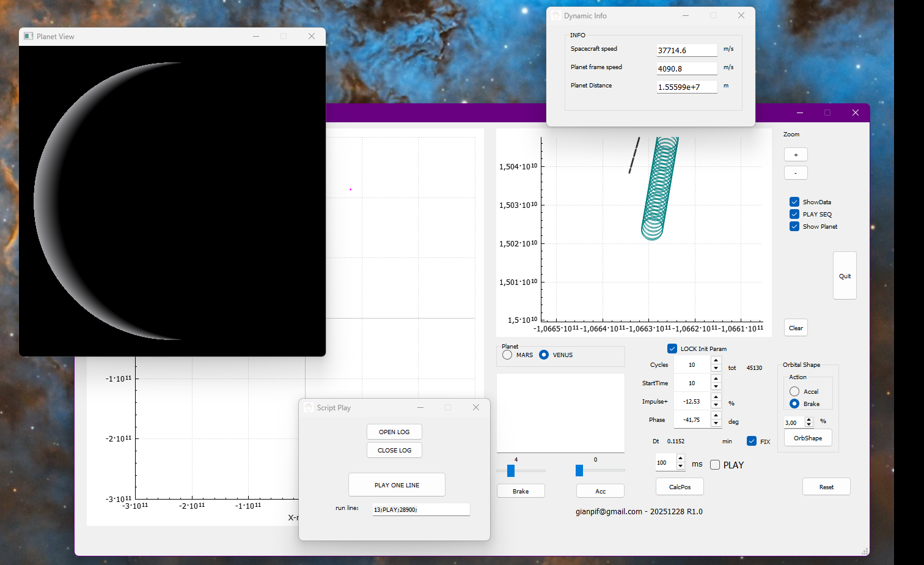Click the run line input field
The image size is (924, 565).
(421, 509)
